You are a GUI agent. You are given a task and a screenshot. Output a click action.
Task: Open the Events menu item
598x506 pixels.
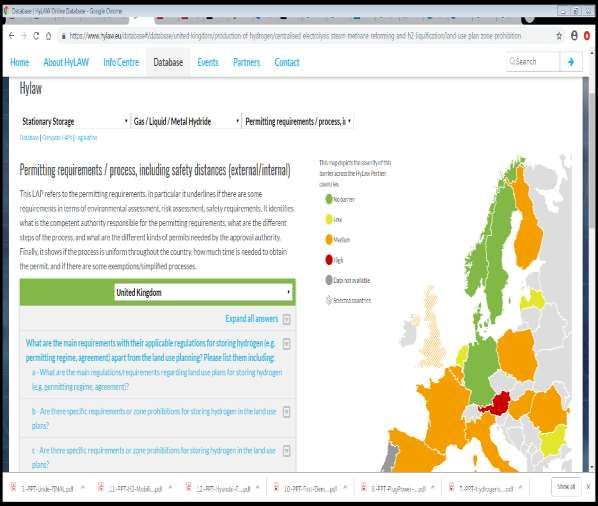[x=208, y=62]
